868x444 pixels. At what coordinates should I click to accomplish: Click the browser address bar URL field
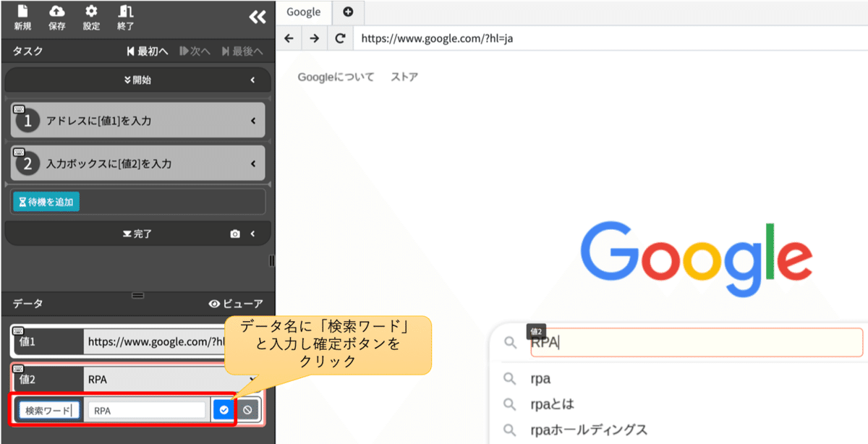click(470, 38)
